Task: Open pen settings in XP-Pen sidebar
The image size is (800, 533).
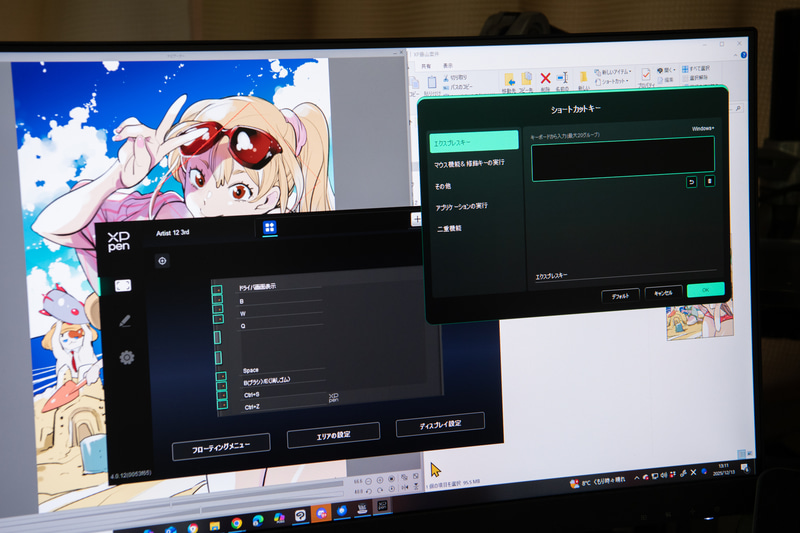Action: pos(124,321)
